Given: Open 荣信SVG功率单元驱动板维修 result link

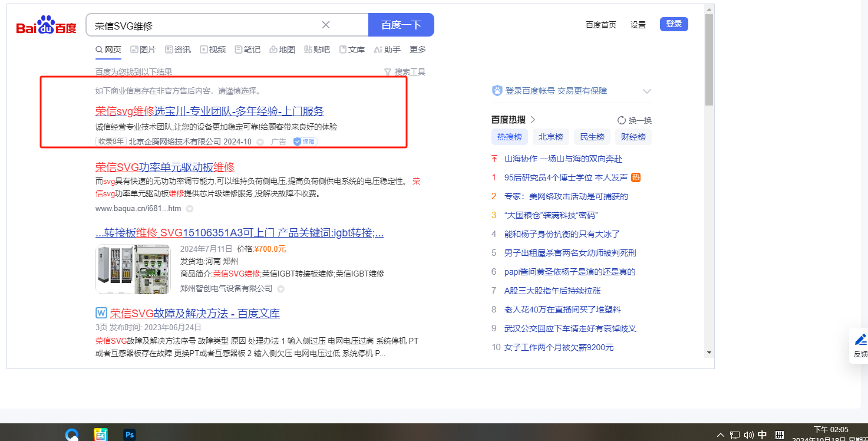Looking at the screenshot, I should pos(165,167).
